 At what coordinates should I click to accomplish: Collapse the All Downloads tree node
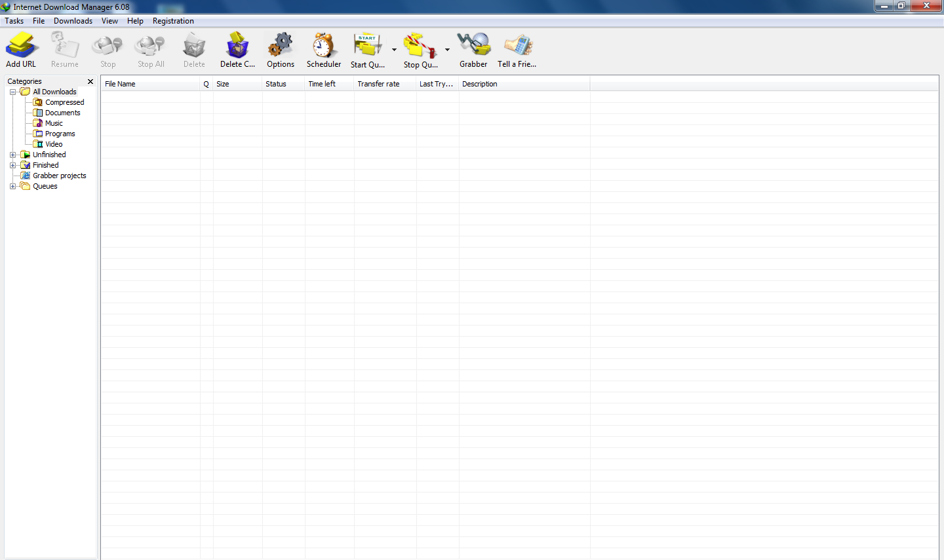(13, 92)
